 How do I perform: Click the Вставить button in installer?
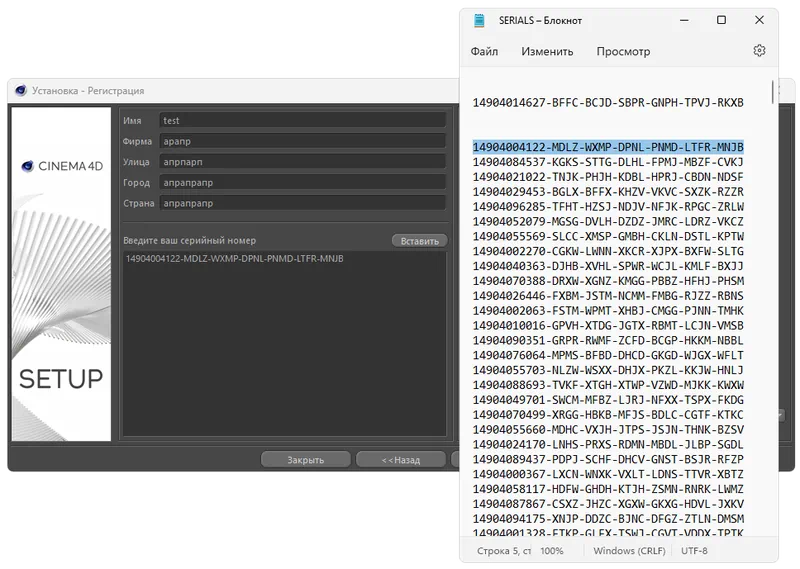click(x=419, y=241)
